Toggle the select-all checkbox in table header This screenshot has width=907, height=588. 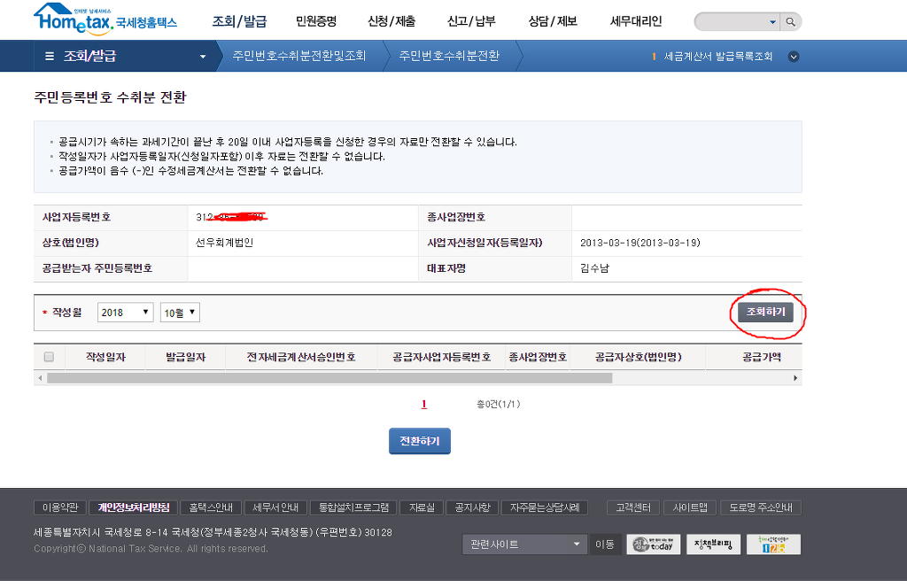(x=50, y=357)
